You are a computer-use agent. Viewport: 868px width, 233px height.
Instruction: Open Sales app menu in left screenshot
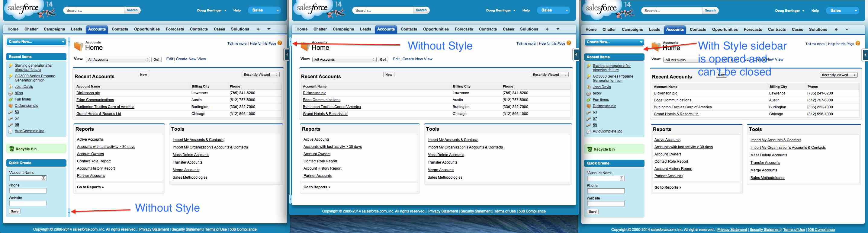coord(265,11)
